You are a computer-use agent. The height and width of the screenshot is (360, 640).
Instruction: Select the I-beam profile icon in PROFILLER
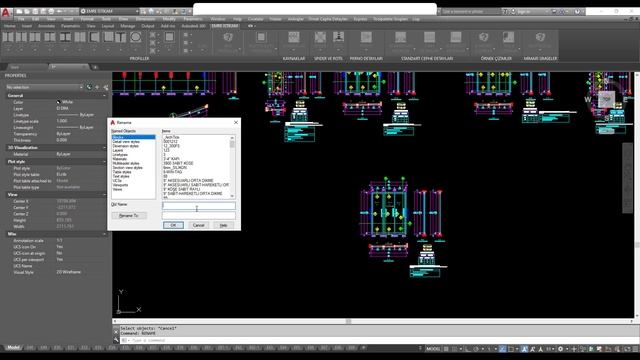pos(65,38)
